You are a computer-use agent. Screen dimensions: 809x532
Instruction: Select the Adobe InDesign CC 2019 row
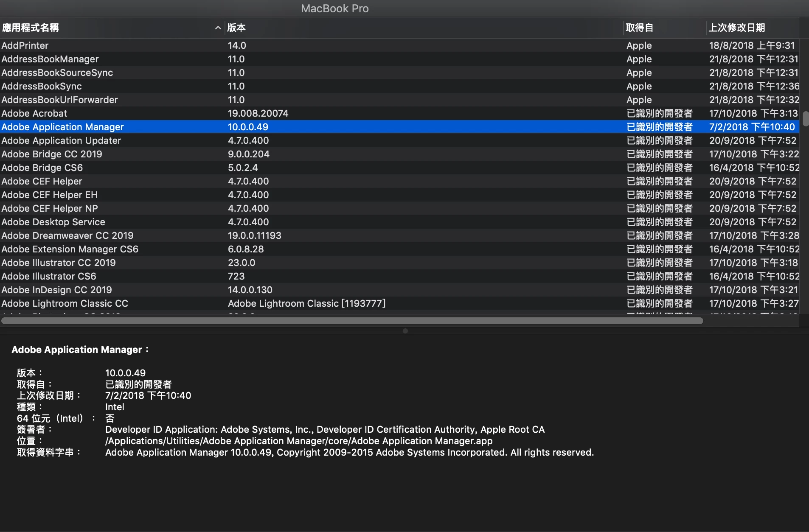(x=399, y=290)
